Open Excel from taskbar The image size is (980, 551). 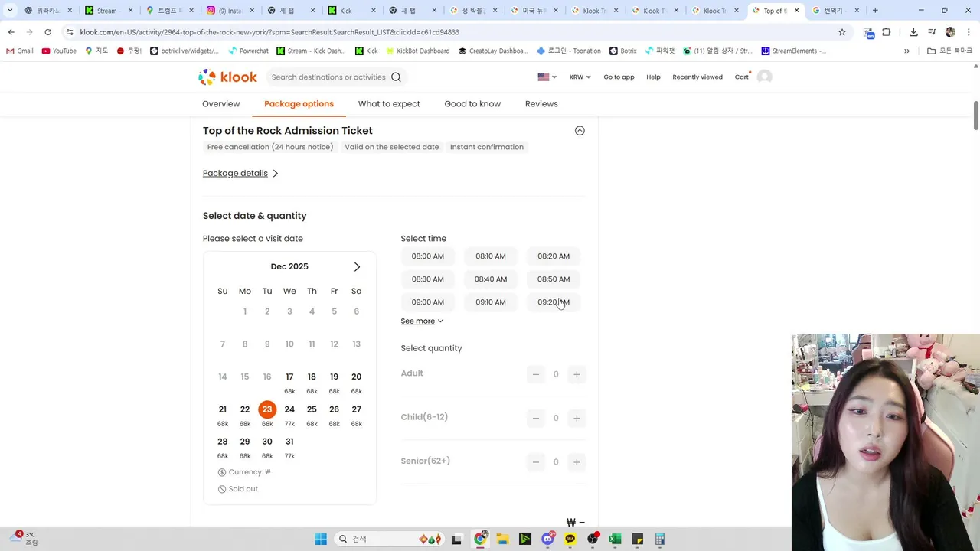pyautogui.click(x=615, y=539)
